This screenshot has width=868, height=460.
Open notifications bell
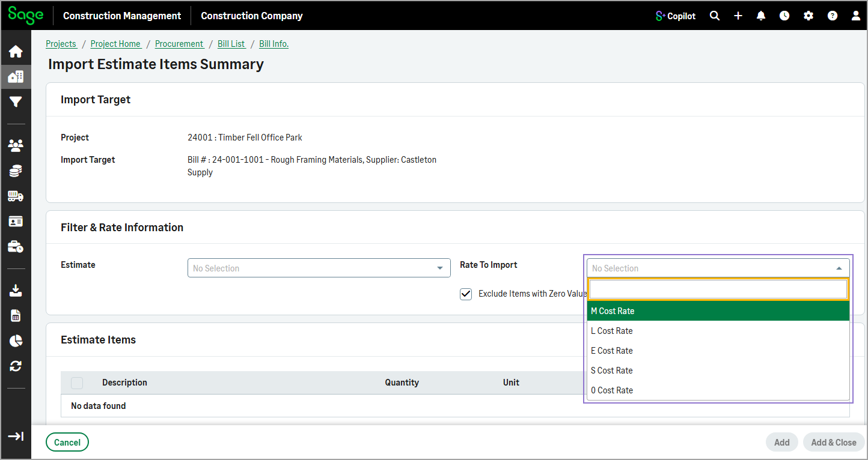(761, 16)
